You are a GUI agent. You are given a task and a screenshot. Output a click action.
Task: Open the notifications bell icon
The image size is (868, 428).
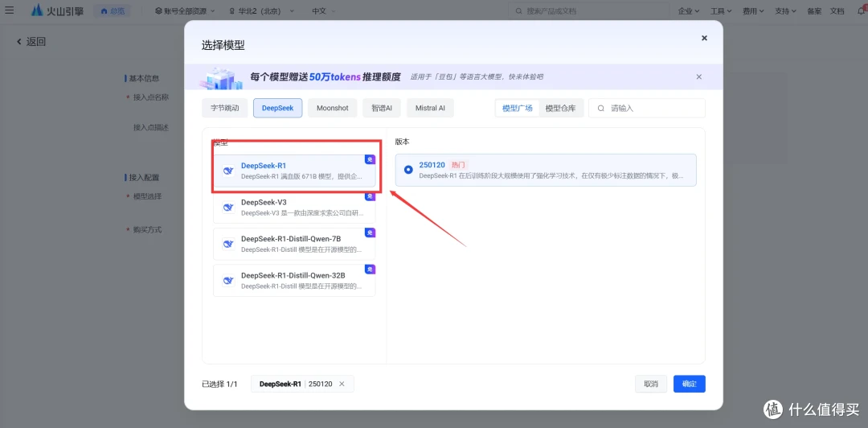pyautogui.click(x=861, y=10)
